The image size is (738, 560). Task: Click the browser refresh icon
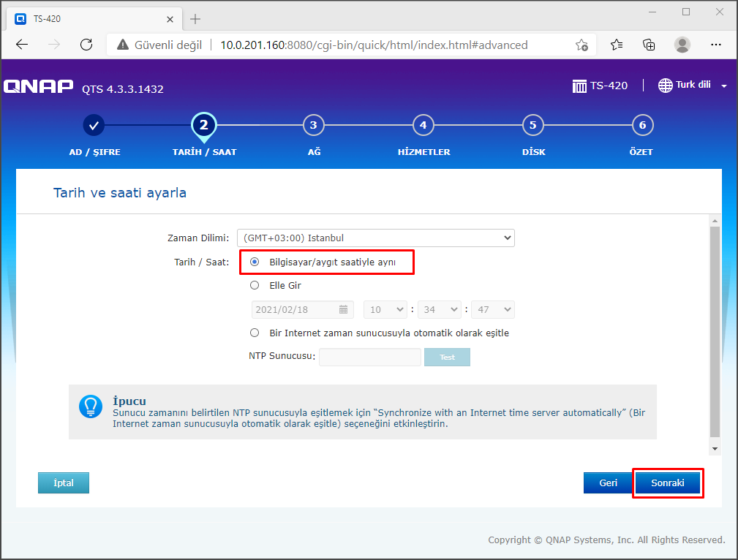86,45
